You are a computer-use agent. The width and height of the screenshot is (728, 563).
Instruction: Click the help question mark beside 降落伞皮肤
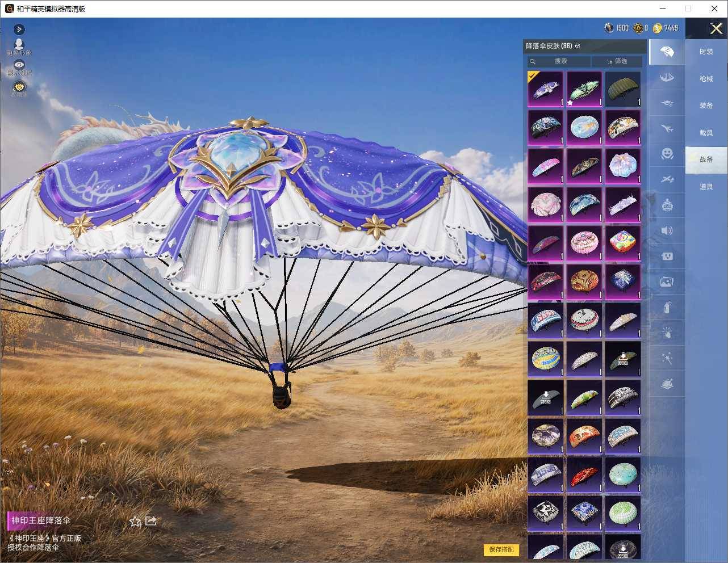578,46
